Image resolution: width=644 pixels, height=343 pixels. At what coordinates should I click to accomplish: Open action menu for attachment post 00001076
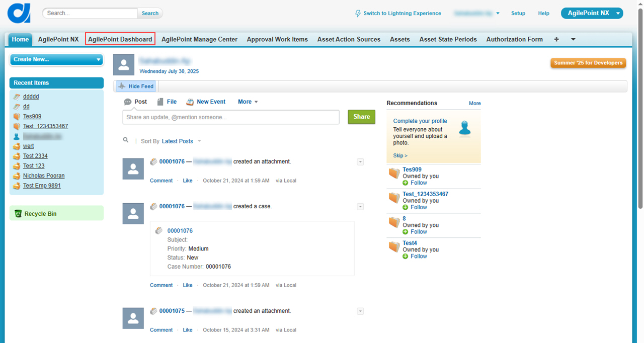360,162
